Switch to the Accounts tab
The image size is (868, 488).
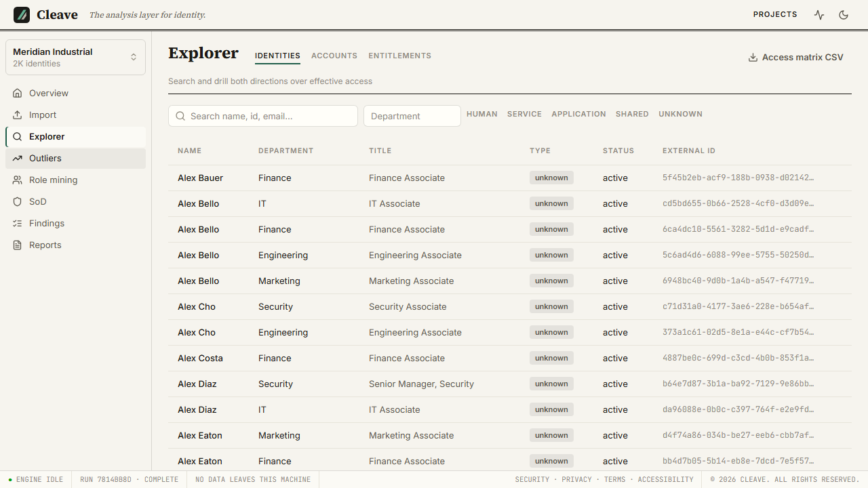click(334, 56)
